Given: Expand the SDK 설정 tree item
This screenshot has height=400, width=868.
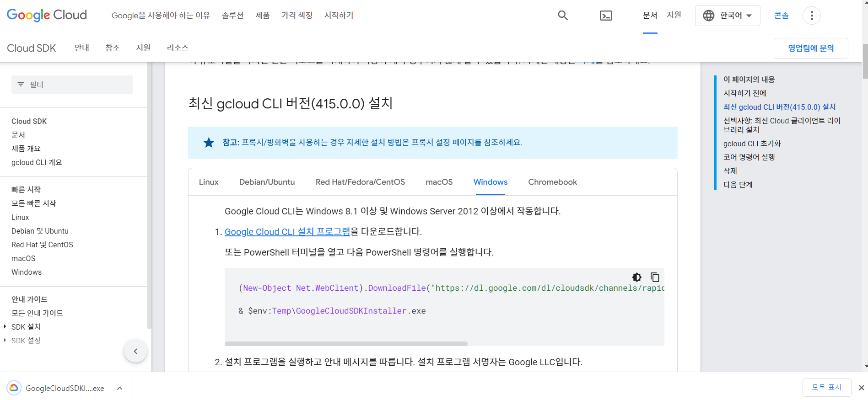Looking at the screenshot, I should [5, 340].
